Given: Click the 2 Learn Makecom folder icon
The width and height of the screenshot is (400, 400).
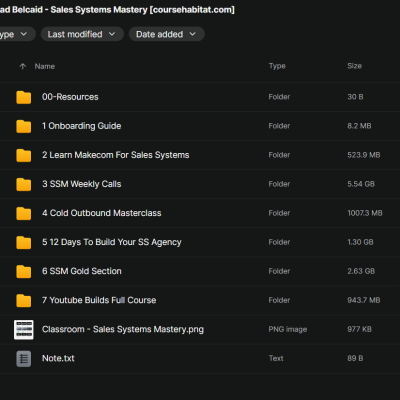Looking at the screenshot, I should [x=24, y=155].
